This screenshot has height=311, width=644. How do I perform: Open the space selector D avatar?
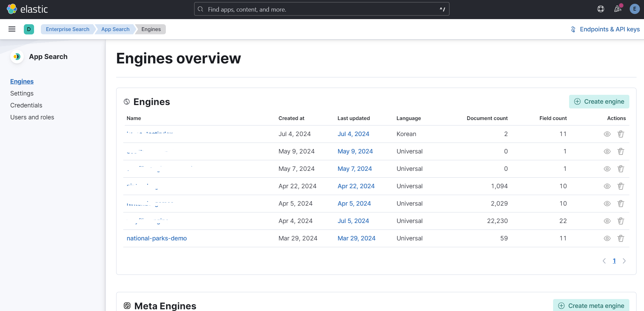29,29
